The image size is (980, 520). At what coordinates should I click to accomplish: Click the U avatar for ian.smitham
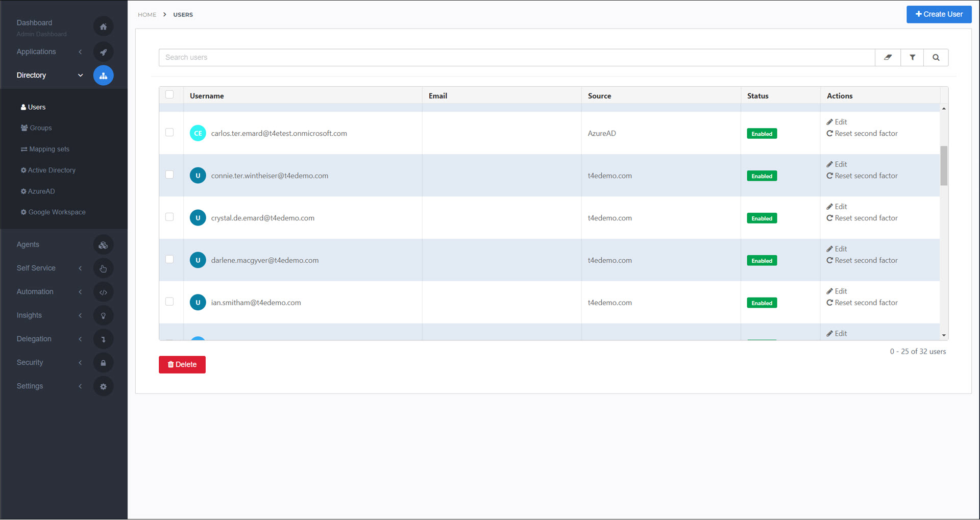tap(198, 303)
